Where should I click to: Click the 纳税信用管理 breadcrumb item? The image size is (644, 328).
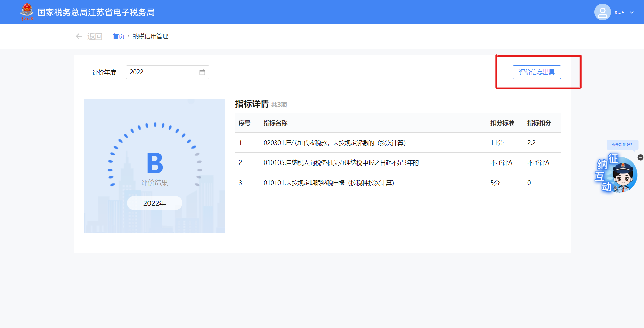tap(150, 36)
